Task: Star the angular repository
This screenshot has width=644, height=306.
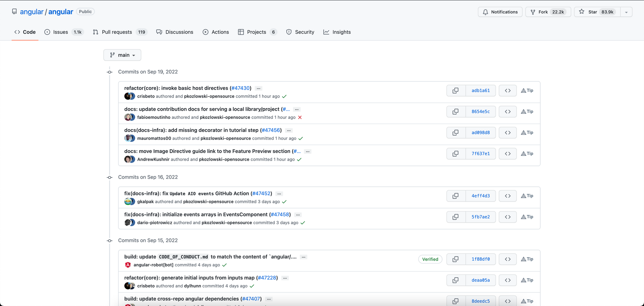Action: (597, 12)
